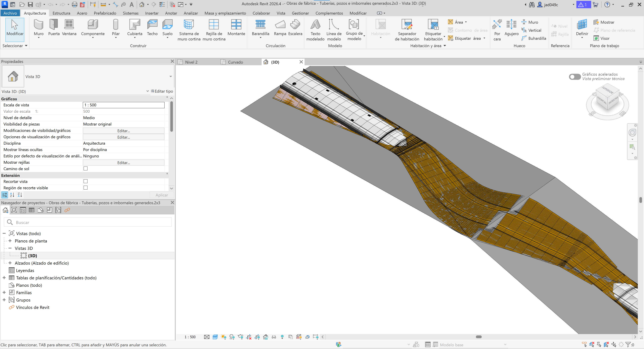Select the Muro tool
The width and height of the screenshot is (644, 349).
pyautogui.click(x=39, y=28)
